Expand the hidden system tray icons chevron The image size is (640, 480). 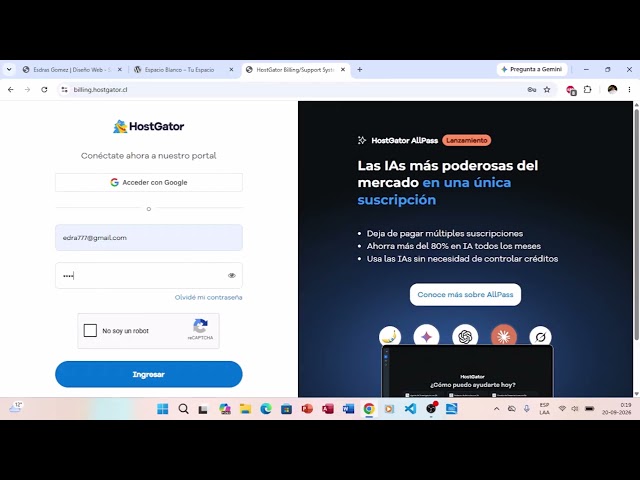[x=496, y=409]
